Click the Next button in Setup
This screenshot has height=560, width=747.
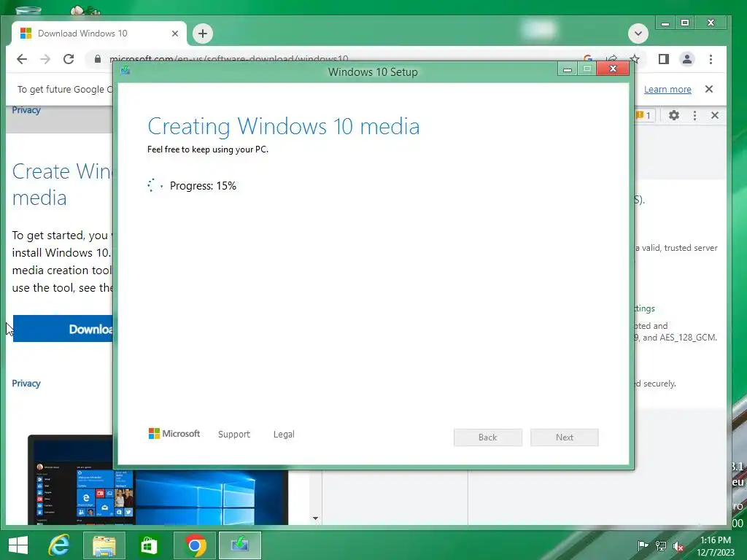565,437
